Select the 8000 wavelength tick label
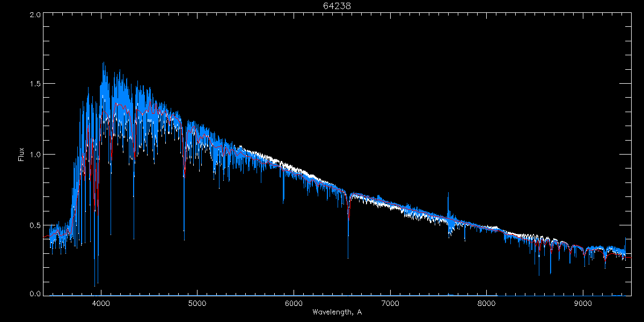This screenshot has width=644, height=322. point(487,302)
